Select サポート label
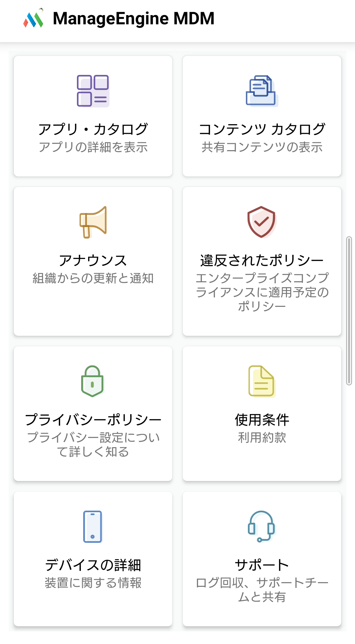This screenshot has height=644, width=355. (262, 565)
